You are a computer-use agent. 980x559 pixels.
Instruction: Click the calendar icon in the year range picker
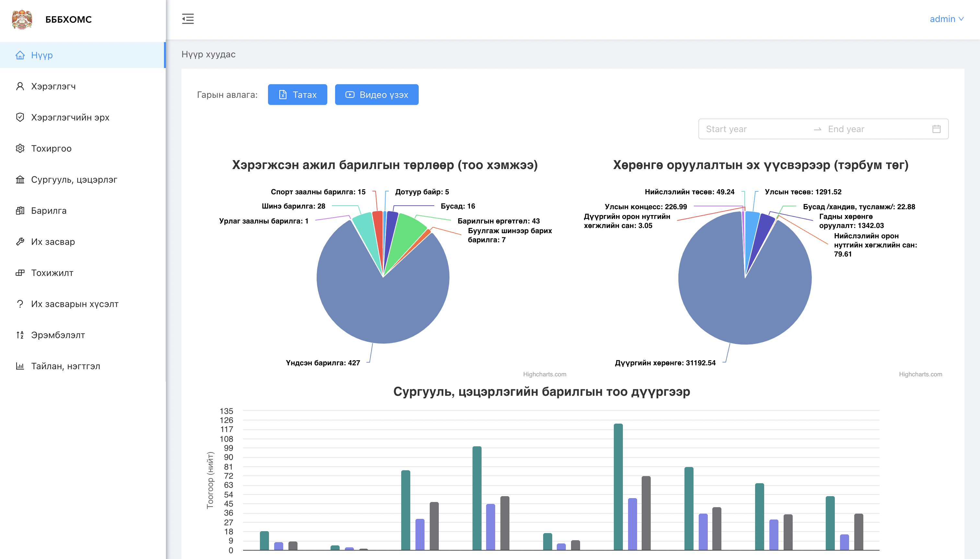coord(936,129)
